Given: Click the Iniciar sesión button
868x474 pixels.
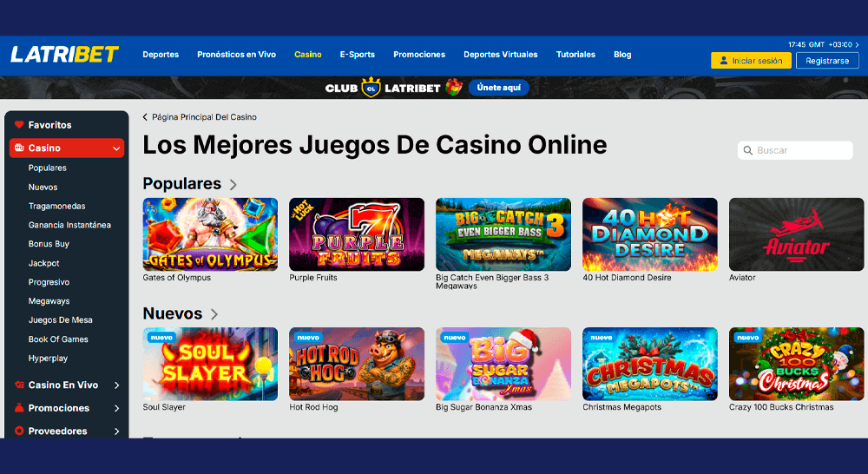Looking at the screenshot, I should click(x=751, y=61).
